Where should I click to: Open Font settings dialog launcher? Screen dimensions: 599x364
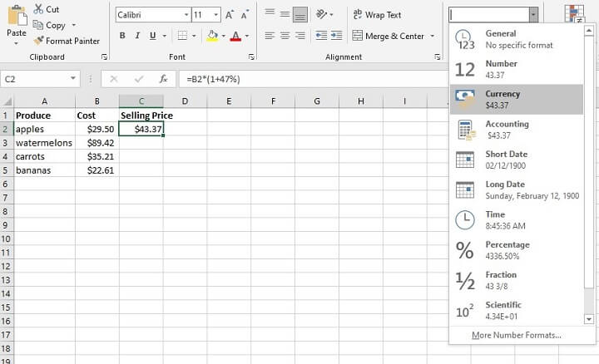[251, 57]
